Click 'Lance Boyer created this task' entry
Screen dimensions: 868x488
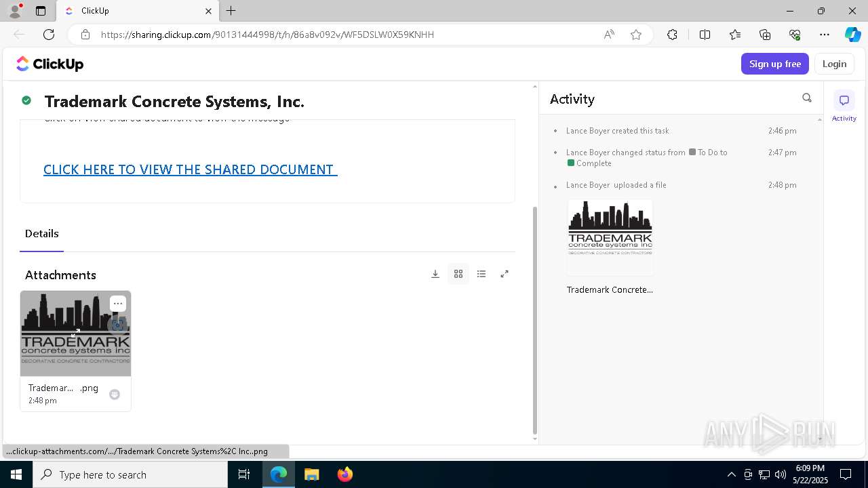point(618,131)
